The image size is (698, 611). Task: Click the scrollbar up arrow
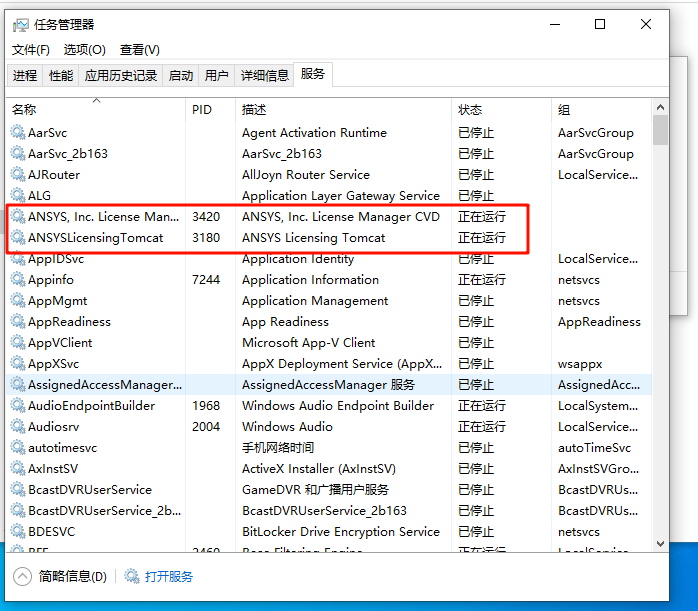click(x=660, y=107)
